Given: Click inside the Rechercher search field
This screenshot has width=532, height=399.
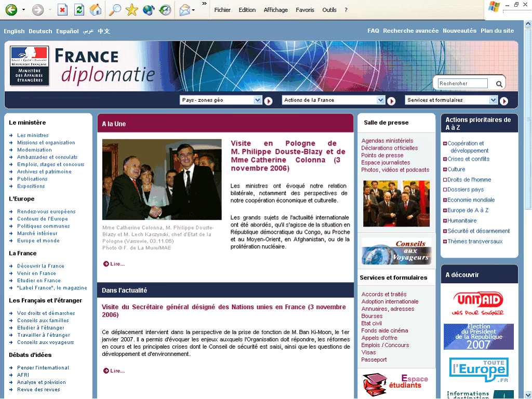Looking at the screenshot, I should (x=462, y=84).
